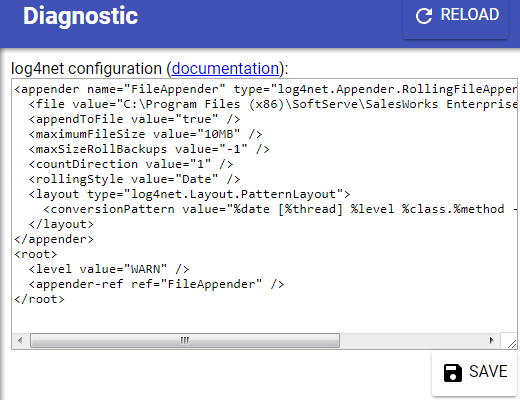Click the textarea resize grip corner
Viewport: 520px width, 400px height.
click(511, 343)
